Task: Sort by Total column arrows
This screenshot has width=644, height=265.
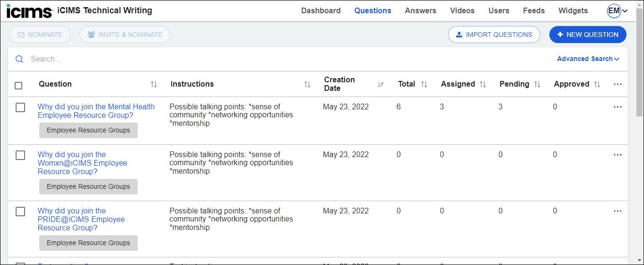Action: pyautogui.click(x=424, y=84)
